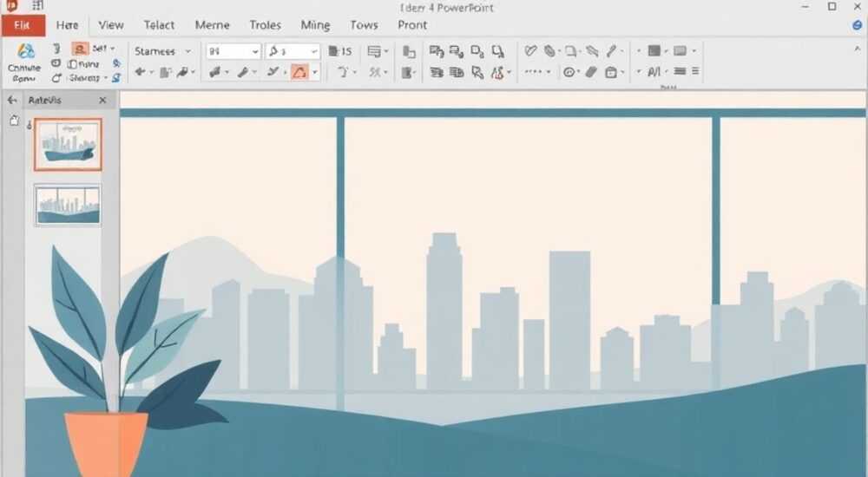Click the dark filled square swatch
The width and height of the screenshot is (868, 477).
point(654,51)
